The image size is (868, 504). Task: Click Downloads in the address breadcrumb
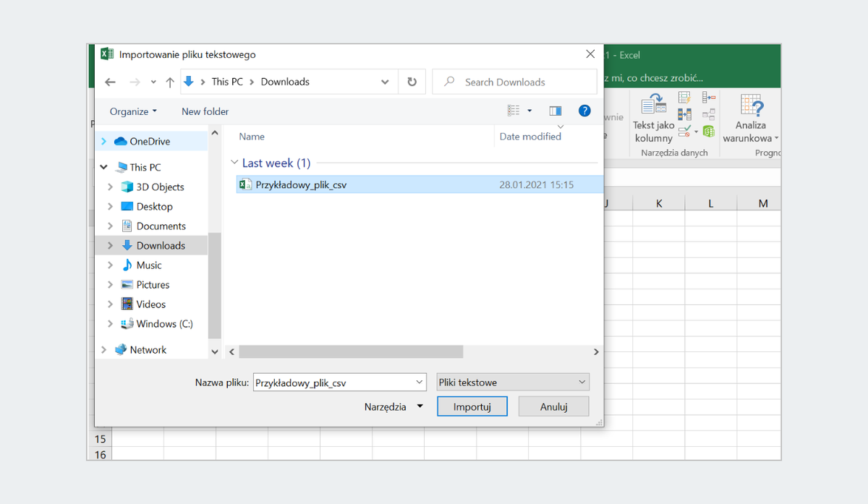285,82
